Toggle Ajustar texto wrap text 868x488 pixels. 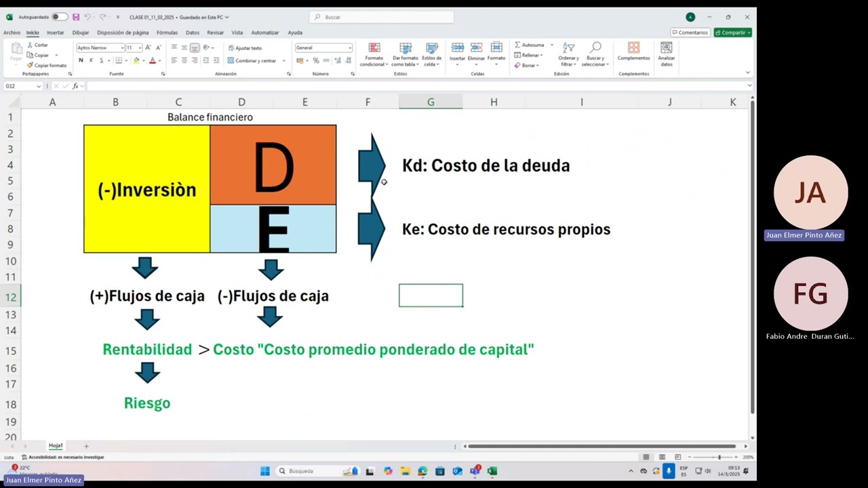click(x=245, y=48)
